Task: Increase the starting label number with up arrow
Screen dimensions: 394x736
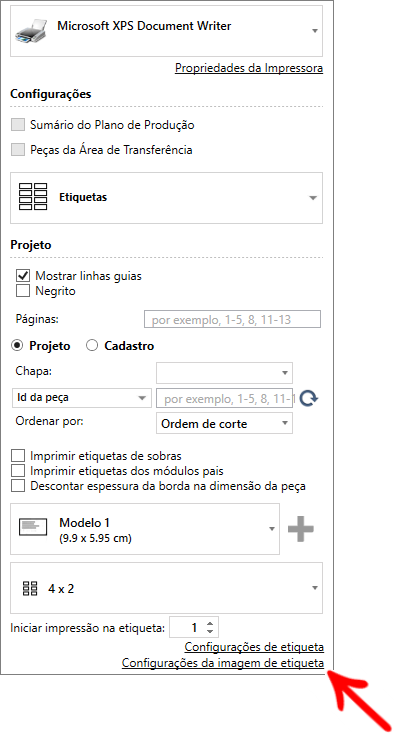Action: 209,623
